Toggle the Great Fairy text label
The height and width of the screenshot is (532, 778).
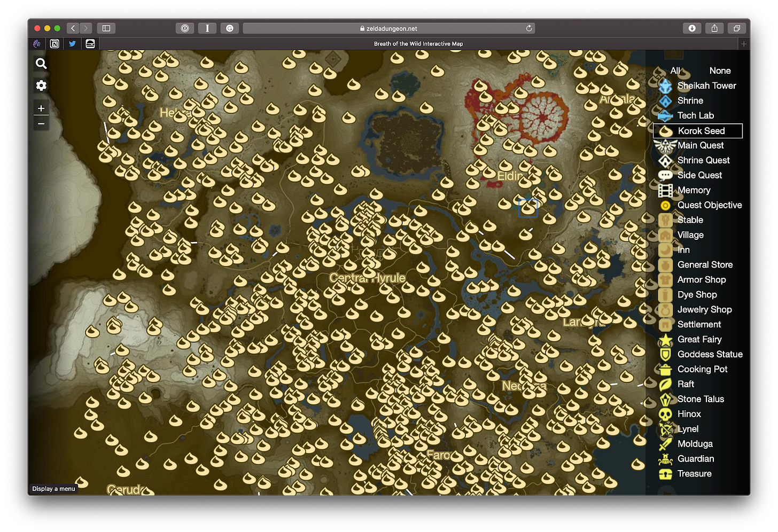699,340
